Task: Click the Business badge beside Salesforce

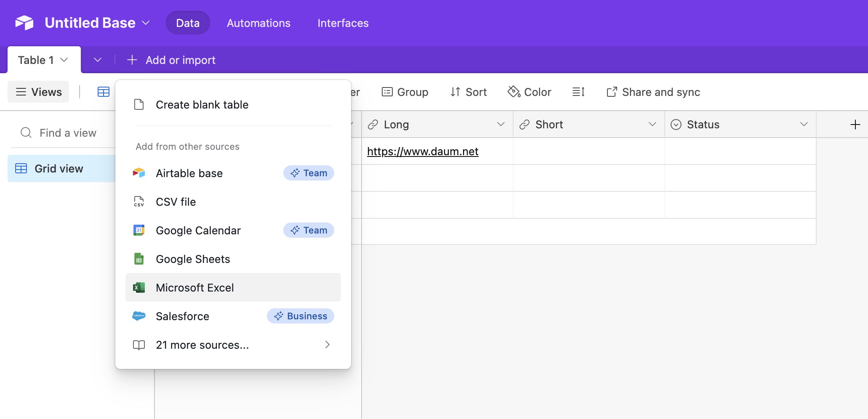Action: (x=301, y=316)
